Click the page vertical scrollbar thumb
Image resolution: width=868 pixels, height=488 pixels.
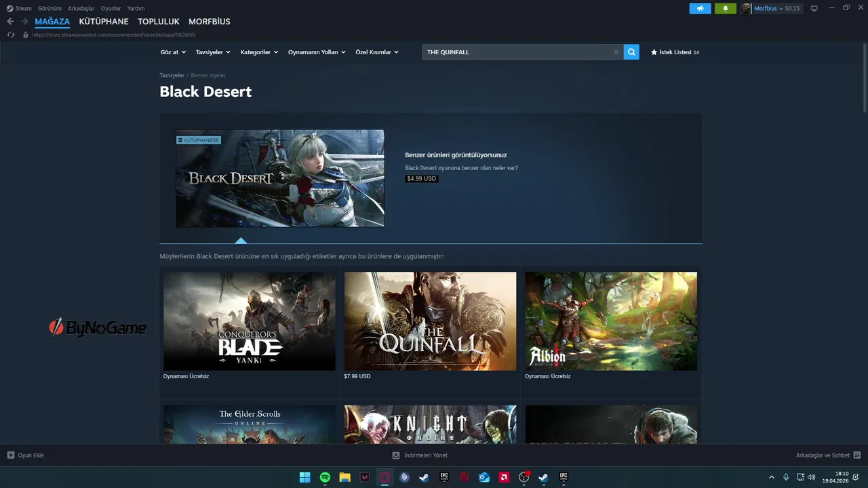(x=865, y=78)
